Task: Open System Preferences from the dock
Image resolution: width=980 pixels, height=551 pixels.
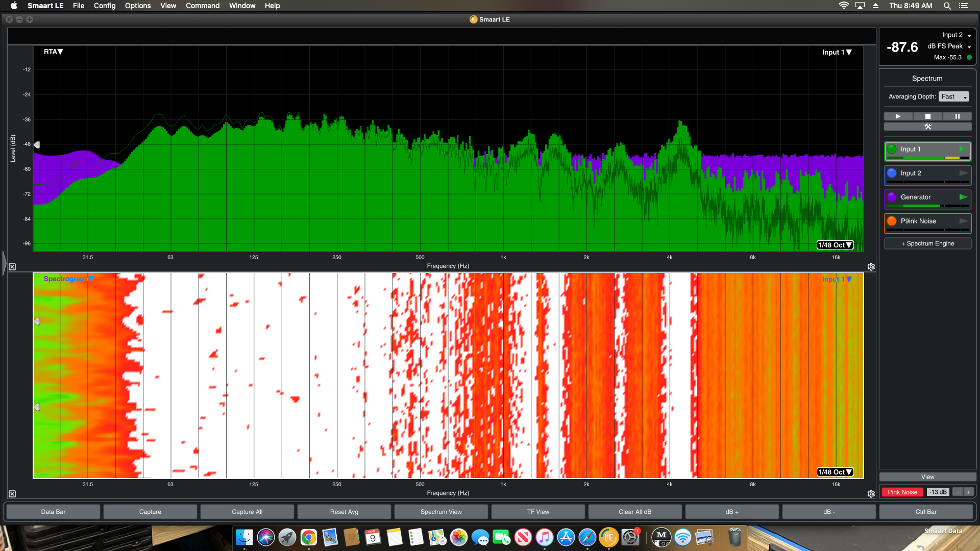Action: click(x=630, y=537)
